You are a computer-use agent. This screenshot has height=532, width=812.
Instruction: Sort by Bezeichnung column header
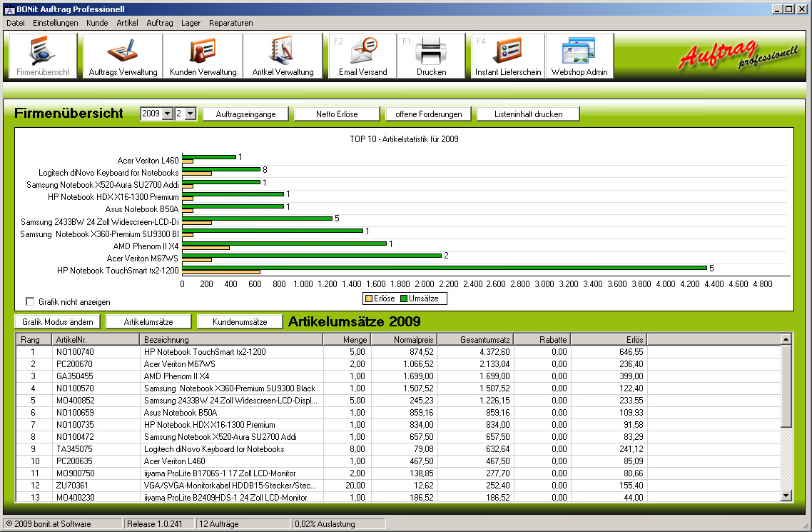[x=231, y=340]
